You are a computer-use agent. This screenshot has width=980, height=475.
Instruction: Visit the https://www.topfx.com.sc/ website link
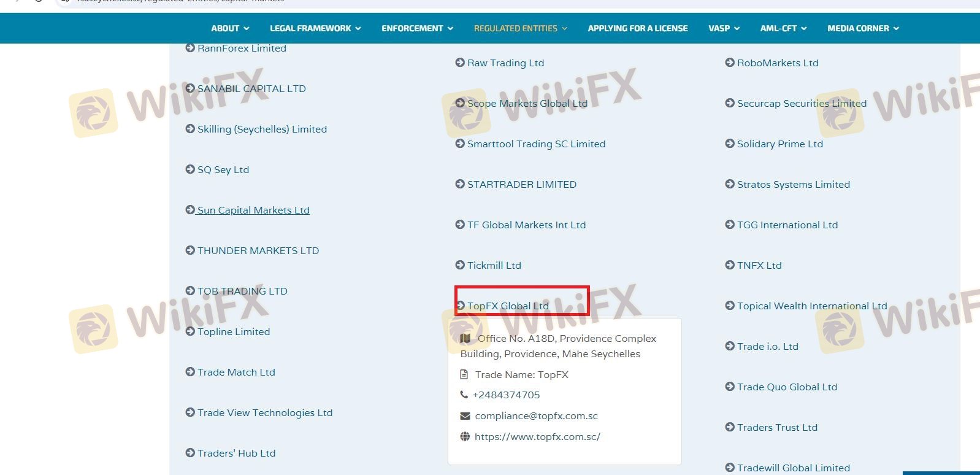click(537, 437)
